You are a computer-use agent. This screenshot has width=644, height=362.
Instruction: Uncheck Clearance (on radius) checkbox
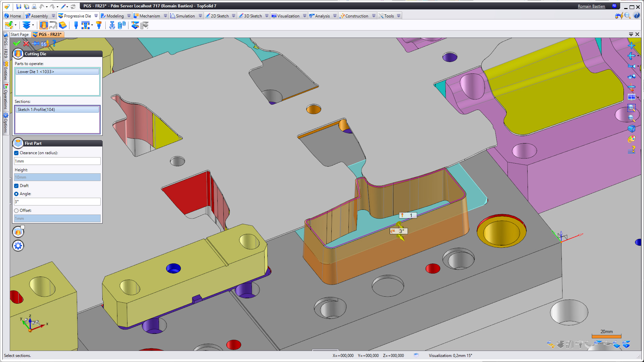point(16,153)
